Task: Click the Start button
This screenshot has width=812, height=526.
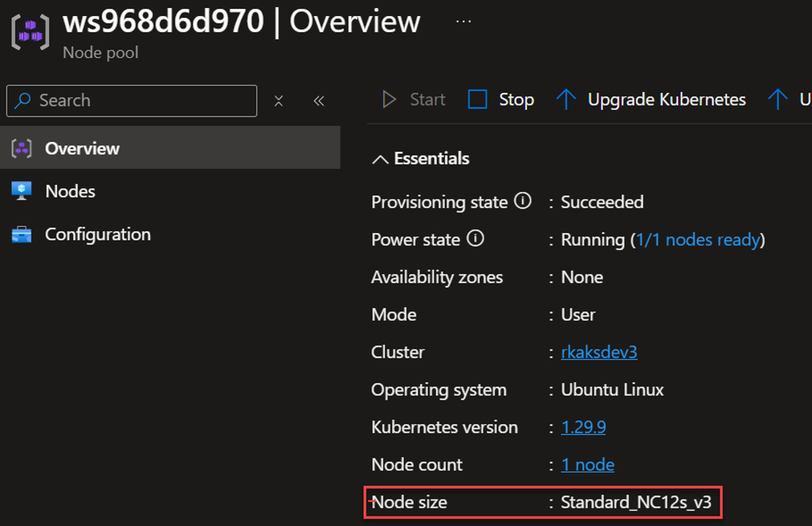Action: pos(415,100)
